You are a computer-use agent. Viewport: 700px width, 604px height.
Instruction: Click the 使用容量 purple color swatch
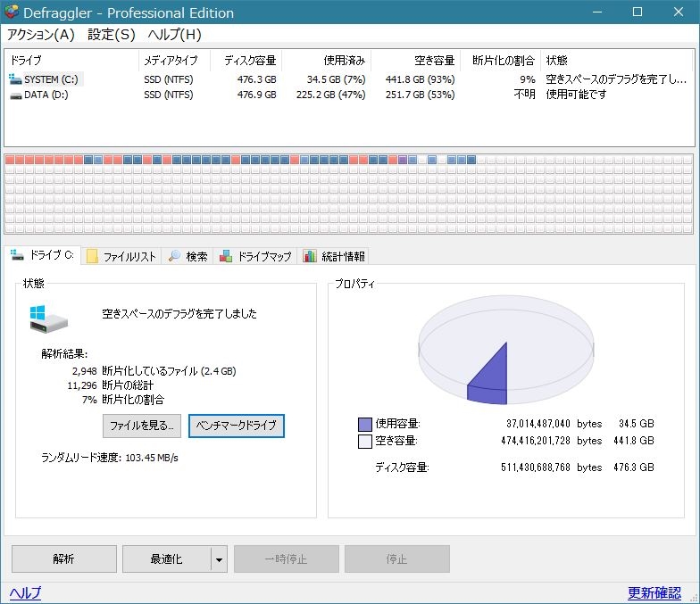tap(364, 425)
